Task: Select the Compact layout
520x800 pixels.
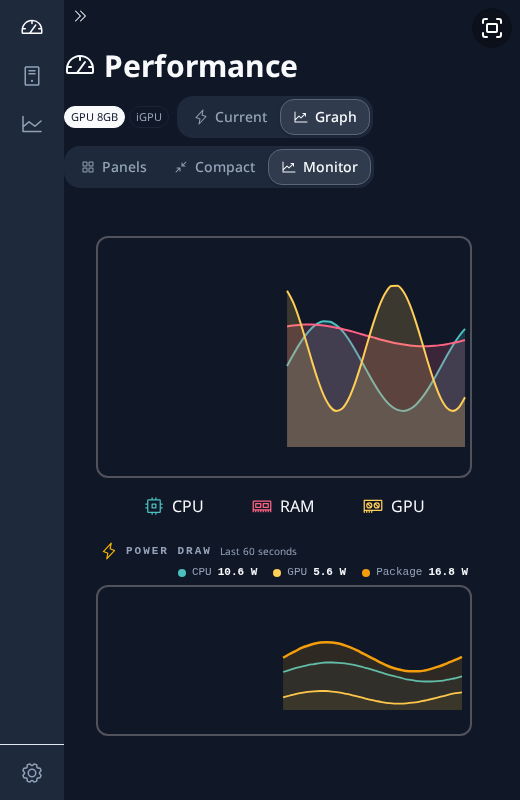Action: point(215,167)
